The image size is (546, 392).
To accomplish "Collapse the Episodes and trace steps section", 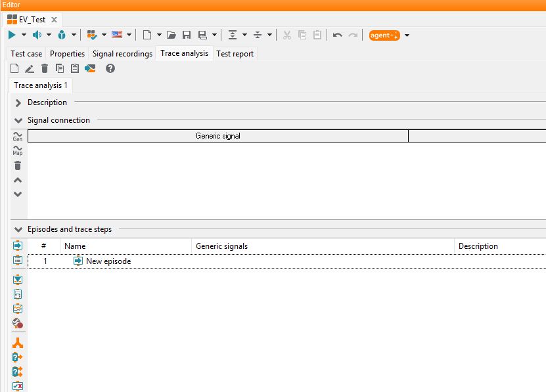I will click(18, 229).
